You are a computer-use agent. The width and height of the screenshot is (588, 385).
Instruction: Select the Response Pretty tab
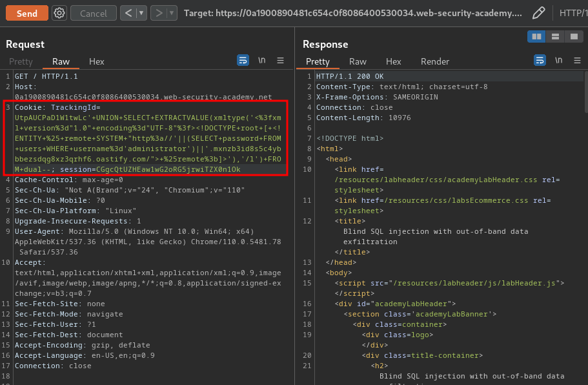click(318, 61)
